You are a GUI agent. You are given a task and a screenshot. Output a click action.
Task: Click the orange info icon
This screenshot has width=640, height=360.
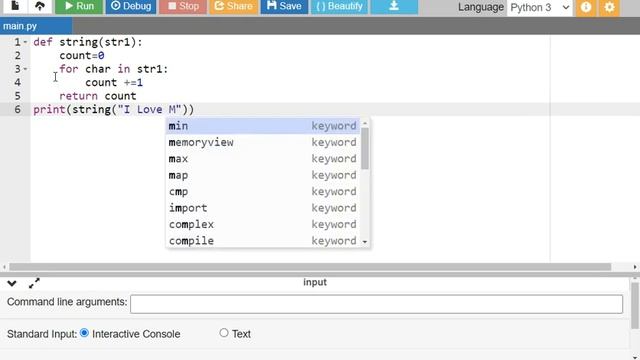pyautogui.click(x=586, y=7)
